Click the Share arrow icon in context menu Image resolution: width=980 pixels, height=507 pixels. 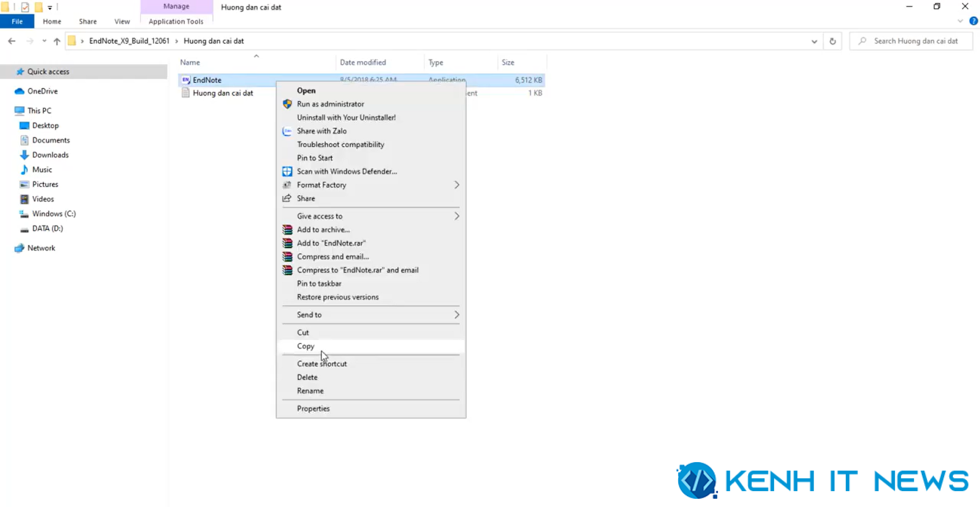point(288,198)
